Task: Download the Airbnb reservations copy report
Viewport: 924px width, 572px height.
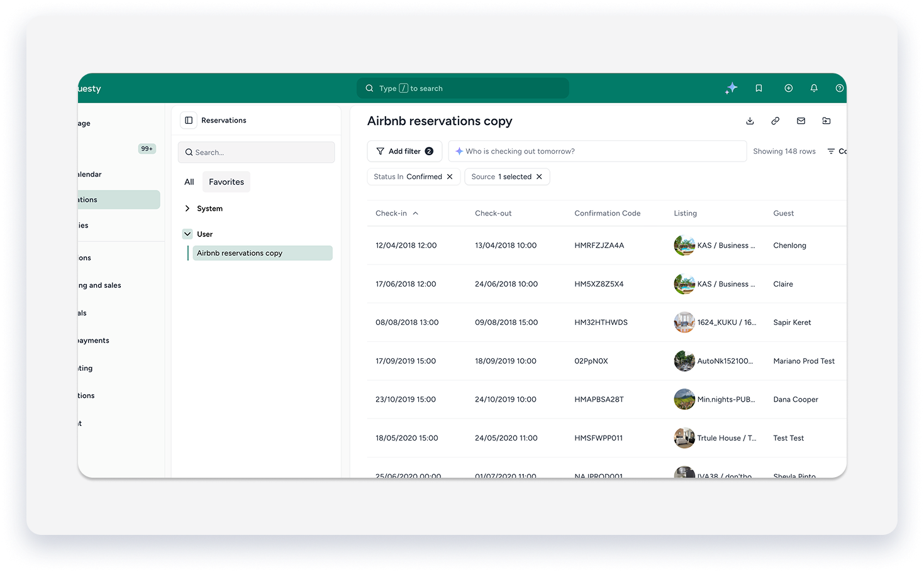Action: click(x=750, y=121)
